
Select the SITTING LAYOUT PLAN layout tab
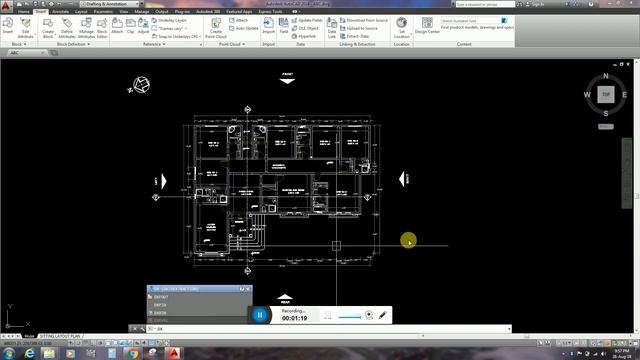coord(60,336)
